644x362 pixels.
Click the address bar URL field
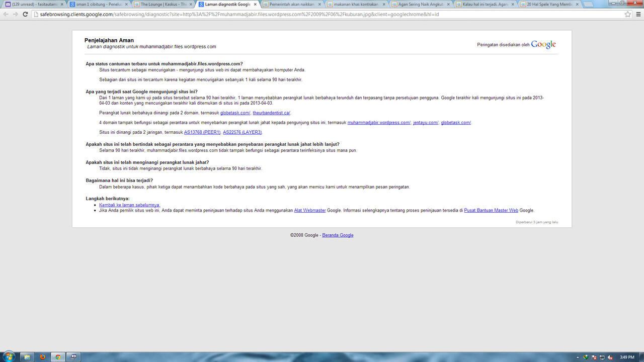click(327, 14)
